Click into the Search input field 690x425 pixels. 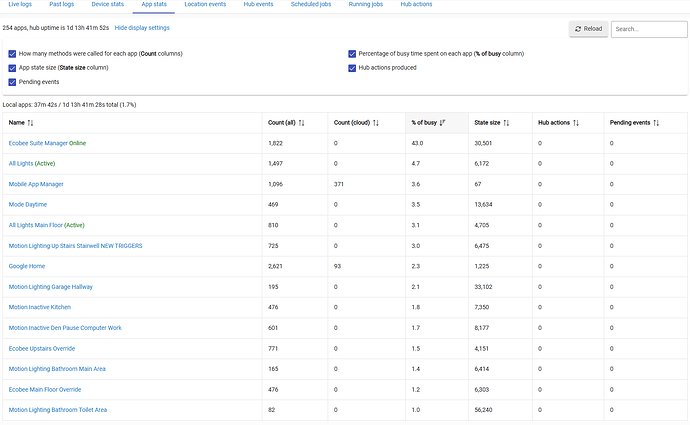648,29
